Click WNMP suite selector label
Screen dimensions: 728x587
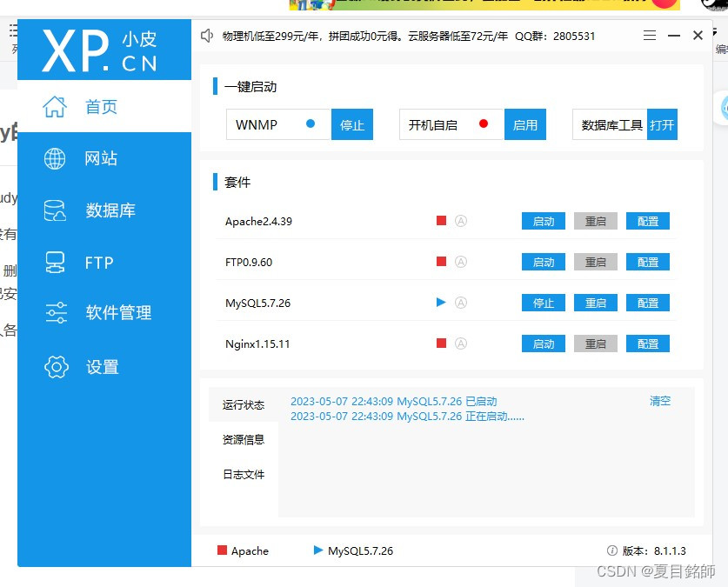pos(257,124)
